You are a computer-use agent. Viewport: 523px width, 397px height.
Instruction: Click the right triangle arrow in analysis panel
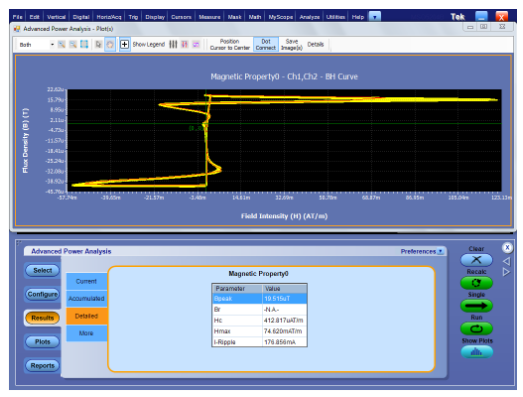pyautogui.click(x=506, y=272)
